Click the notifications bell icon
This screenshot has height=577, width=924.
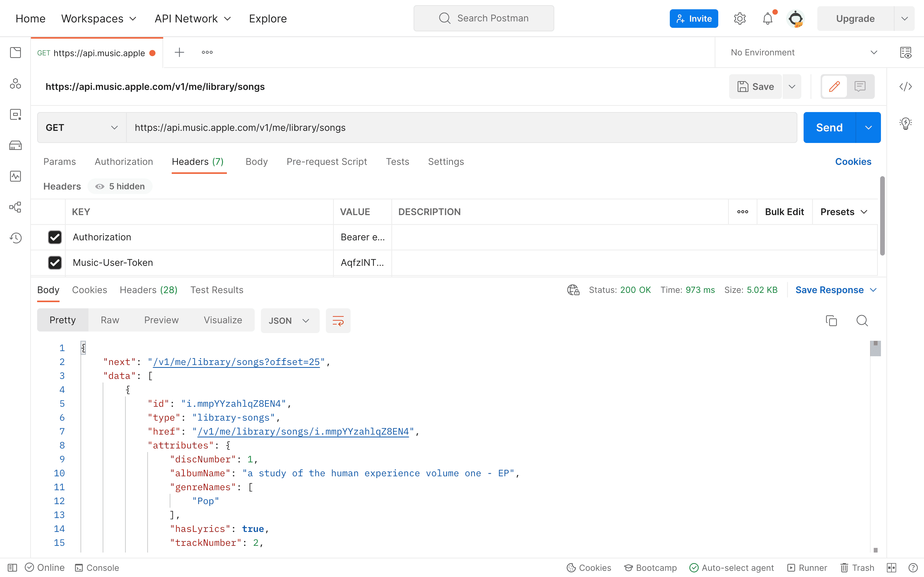pyautogui.click(x=768, y=19)
